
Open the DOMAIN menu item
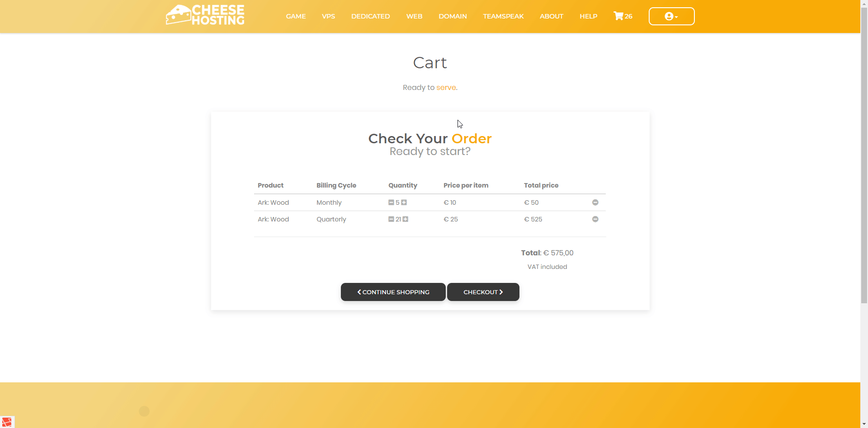coord(453,16)
